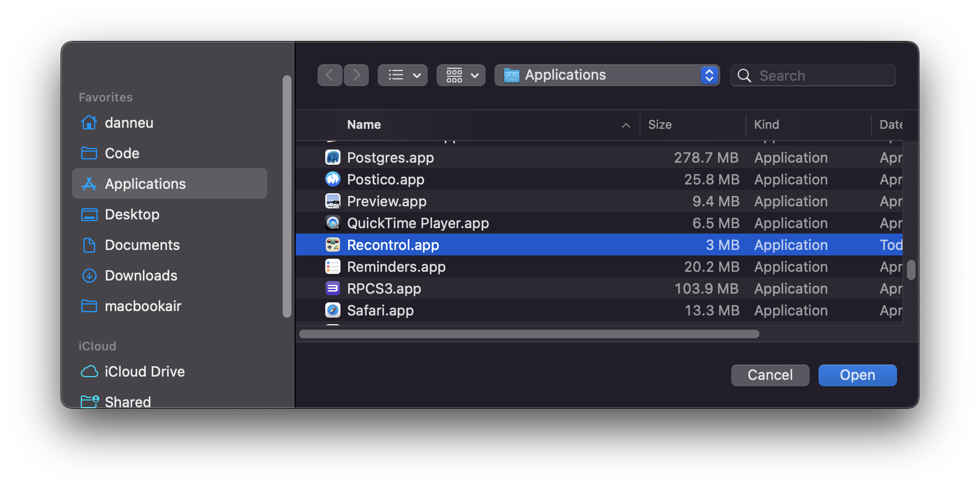Click the 6.5 MB size value

[x=716, y=223]
